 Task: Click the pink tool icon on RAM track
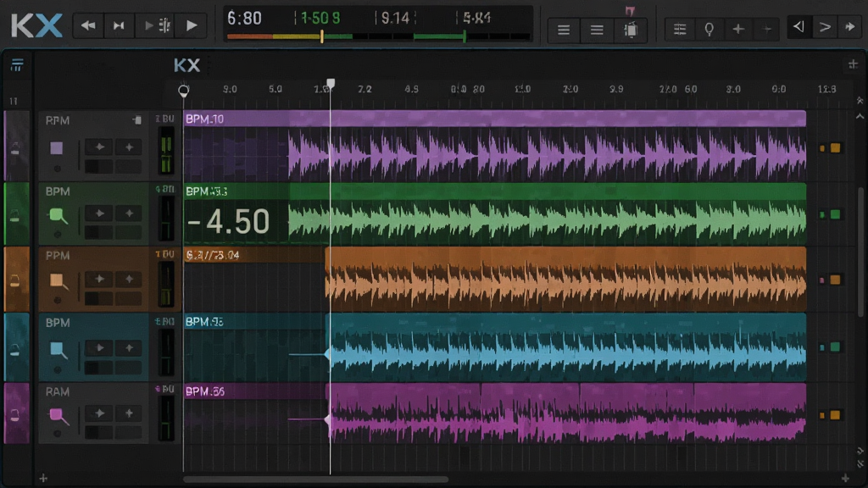pyautogui.click(x=58, y=416)
